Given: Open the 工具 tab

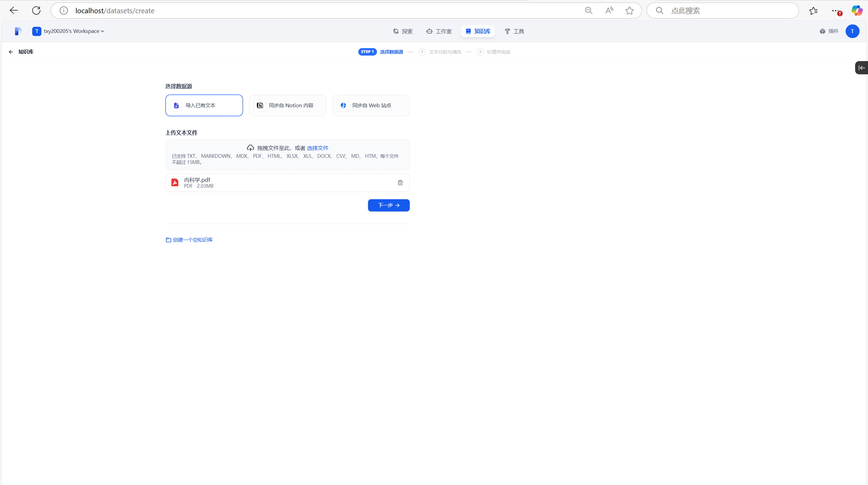Looking at the screenshot, I should click(x=514, y=31).
